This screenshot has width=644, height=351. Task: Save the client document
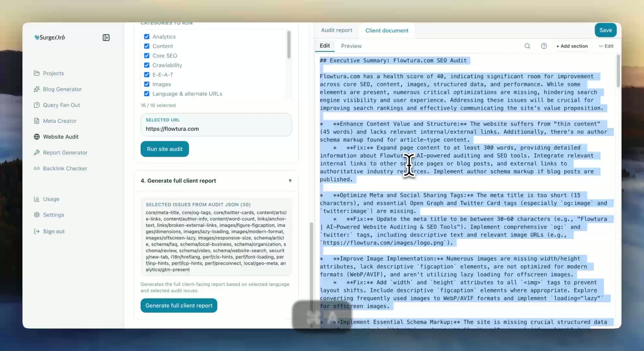pos(605,30)
